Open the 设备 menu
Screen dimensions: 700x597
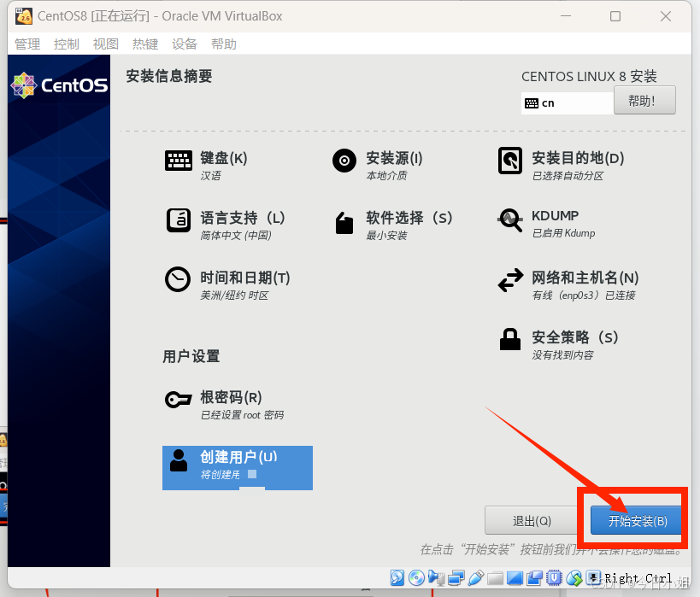point(185,44)
